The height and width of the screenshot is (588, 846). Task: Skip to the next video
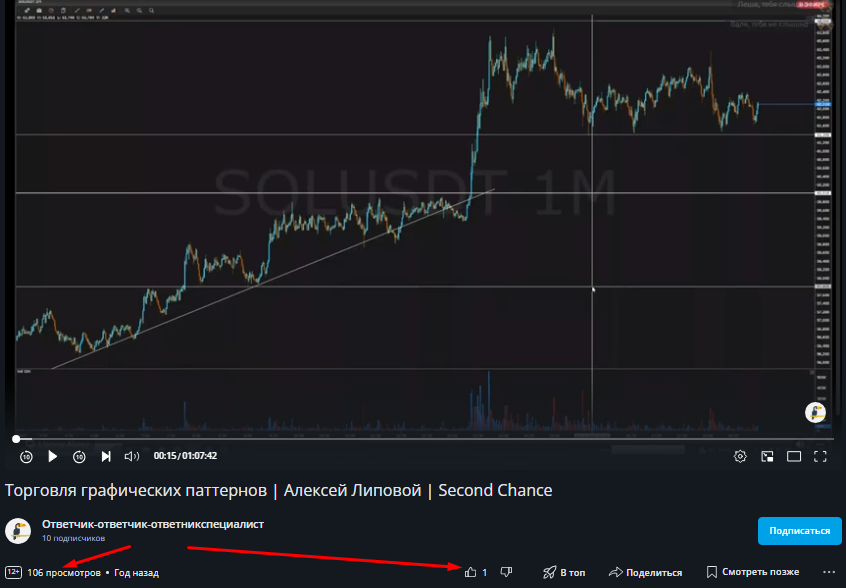coord(106,456)
